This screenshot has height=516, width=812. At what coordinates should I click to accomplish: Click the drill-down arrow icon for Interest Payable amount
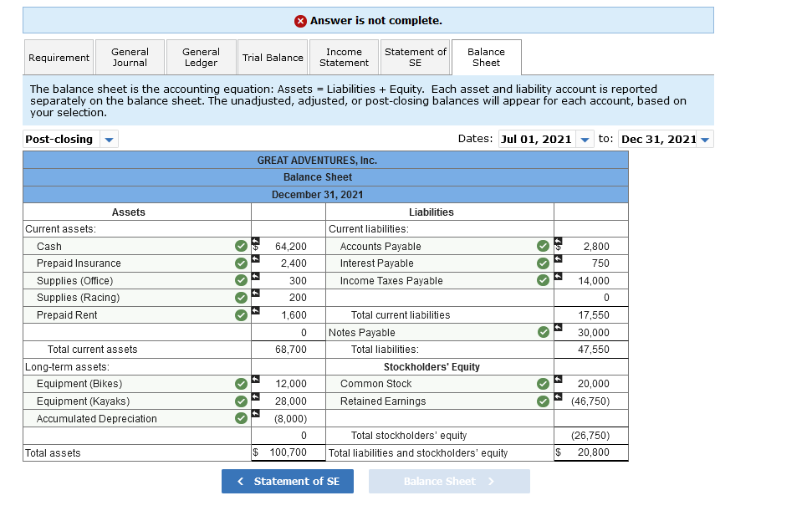coord(558,258)
